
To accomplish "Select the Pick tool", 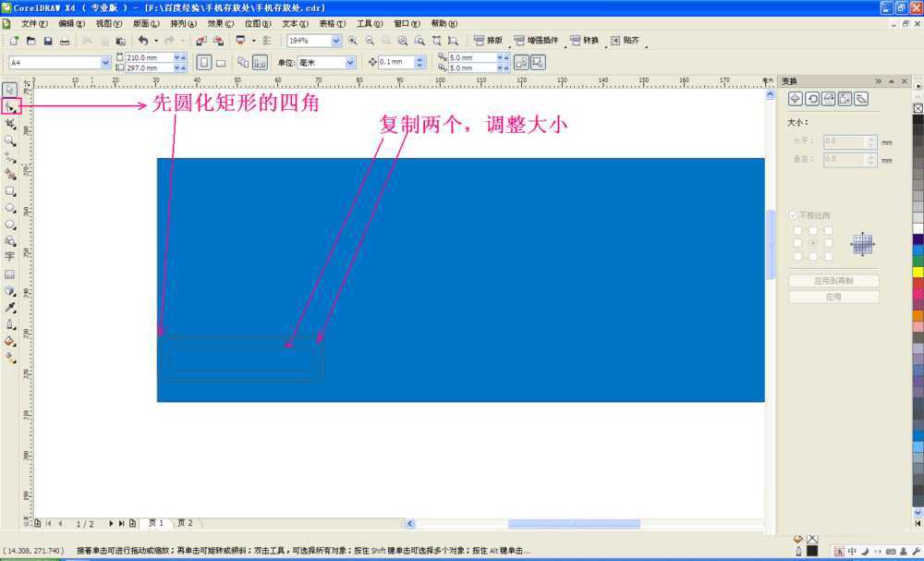I will coord(10,89).
